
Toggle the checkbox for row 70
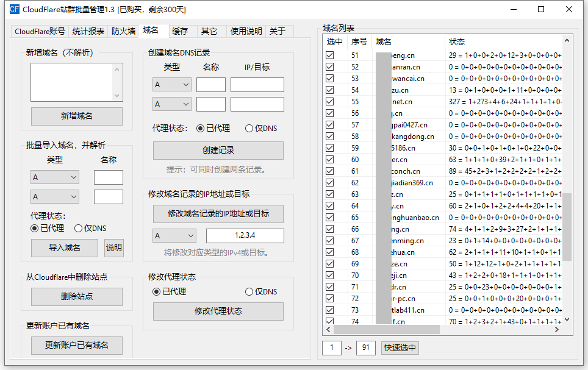(329, 276)
